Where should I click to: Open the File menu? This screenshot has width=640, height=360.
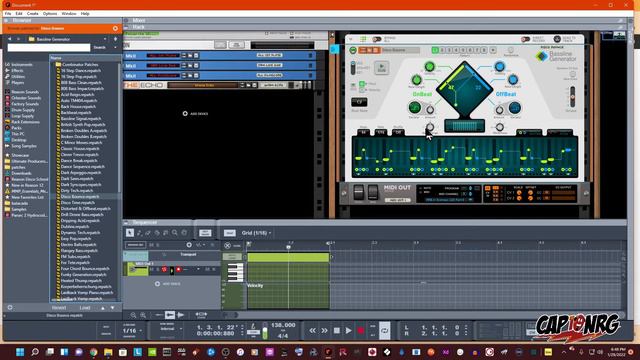[8, 13]
